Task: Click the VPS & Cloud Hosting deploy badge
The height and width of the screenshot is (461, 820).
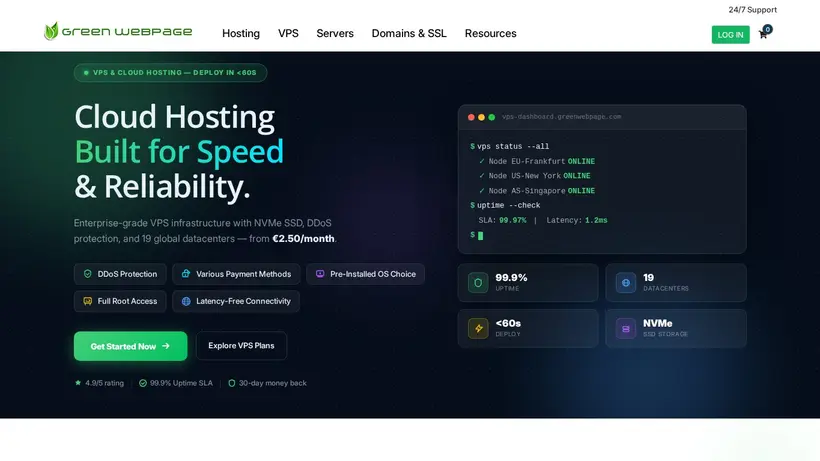Action: pos(170,73)
